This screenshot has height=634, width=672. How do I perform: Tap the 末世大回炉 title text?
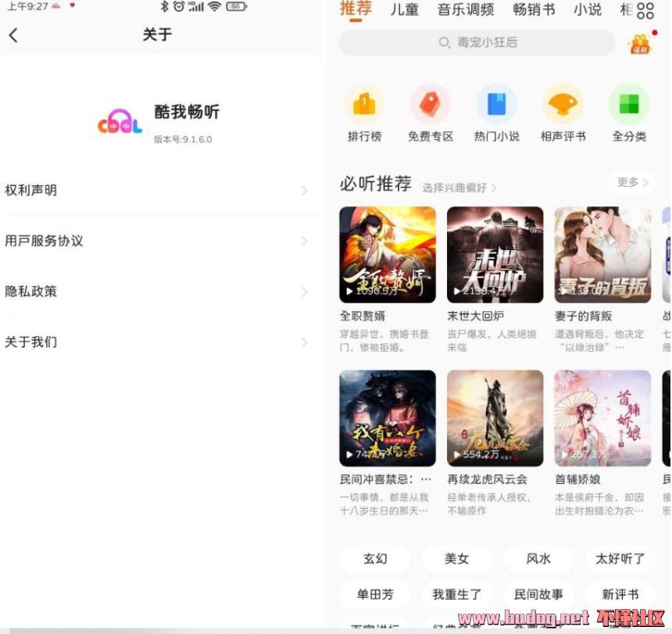pos(475,317)
